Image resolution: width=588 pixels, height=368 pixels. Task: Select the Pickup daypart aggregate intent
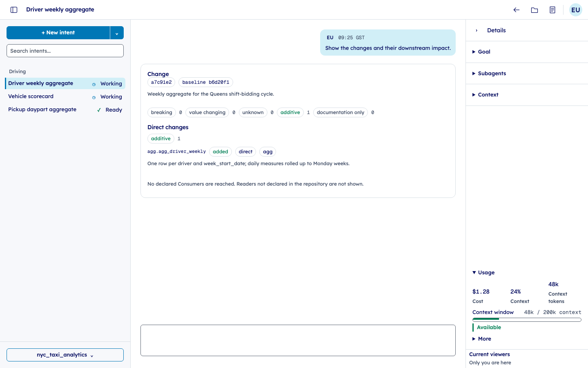(x=65, y=110)
